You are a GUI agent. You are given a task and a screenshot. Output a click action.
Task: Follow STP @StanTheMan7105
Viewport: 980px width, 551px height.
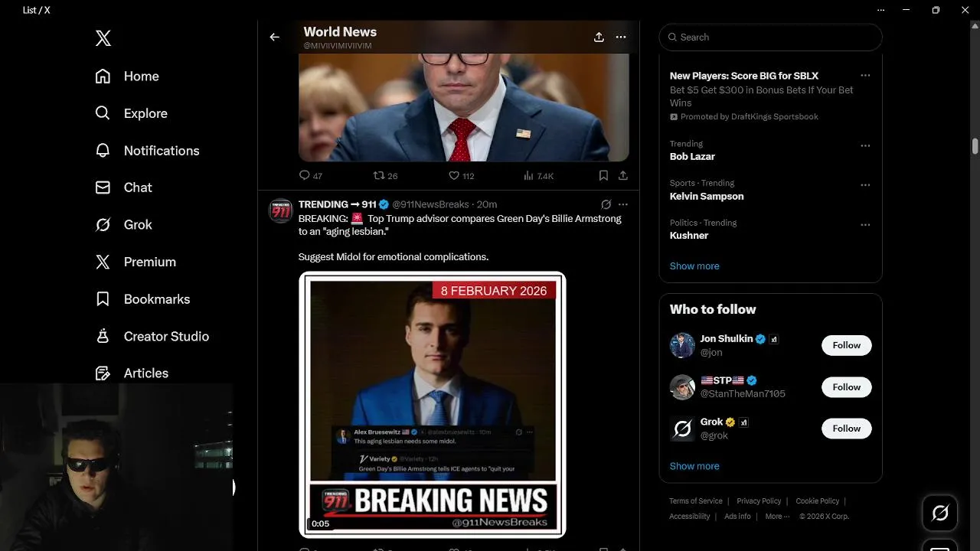[847, 387]
